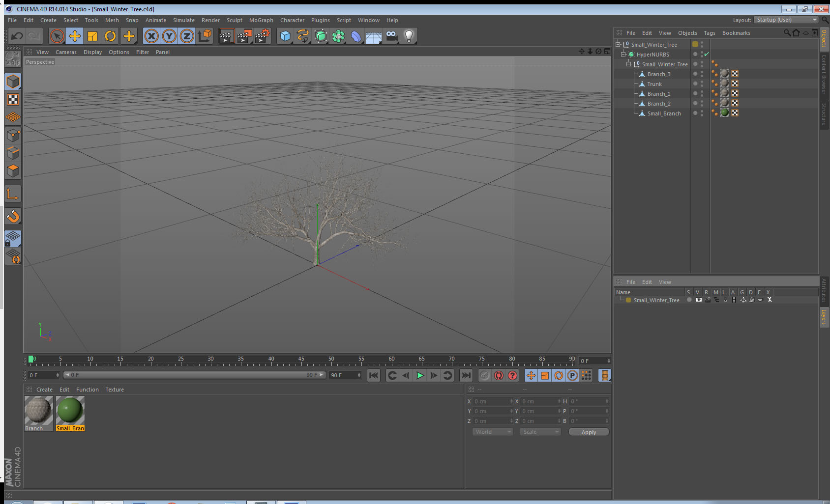Select the Live Selection tool
Screen dimensions: 830x504
click(x=57, y=36)
